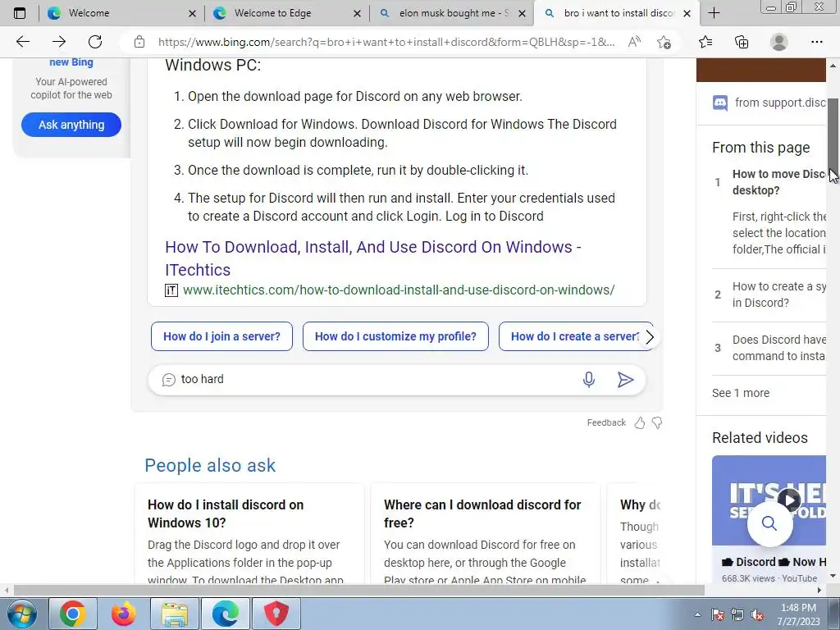View site information via the lock icon
840x630 pixels.
[x=139, y=42]
